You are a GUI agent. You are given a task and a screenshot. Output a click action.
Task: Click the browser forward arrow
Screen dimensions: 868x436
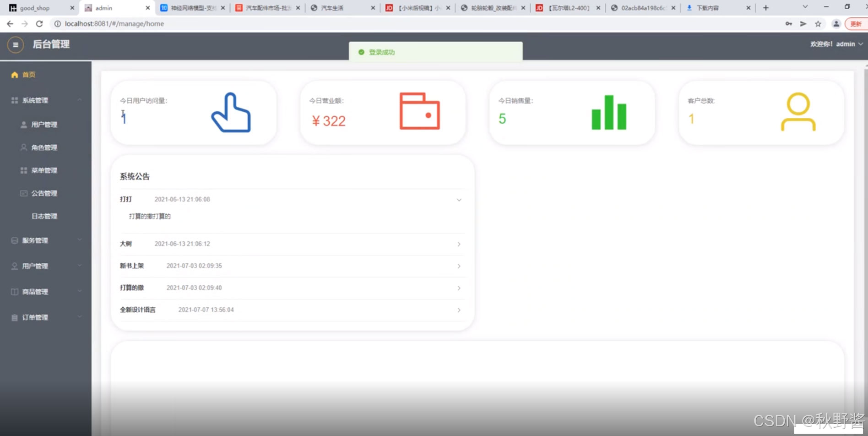coord(25,24)
